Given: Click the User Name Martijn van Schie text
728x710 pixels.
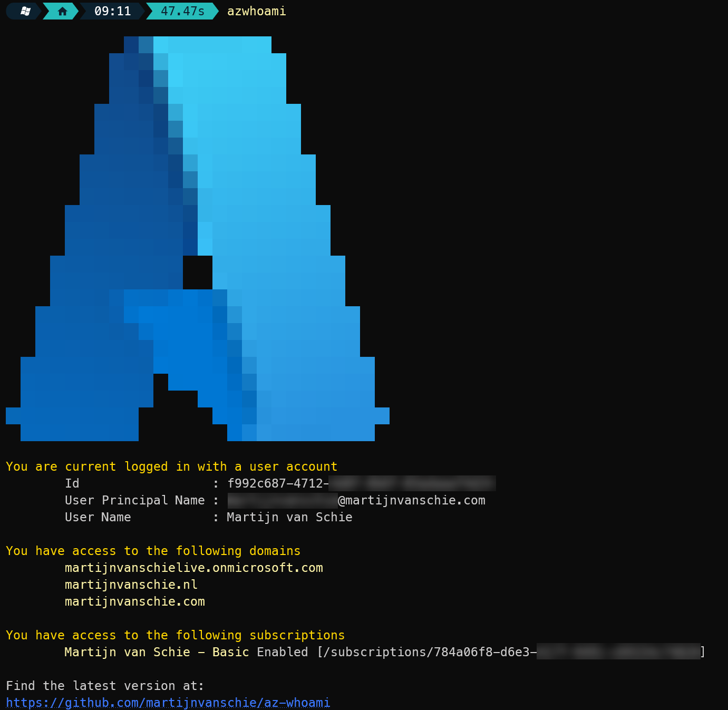Looking at the screenshot, I should pyautogui.click(x=289, y=517).
